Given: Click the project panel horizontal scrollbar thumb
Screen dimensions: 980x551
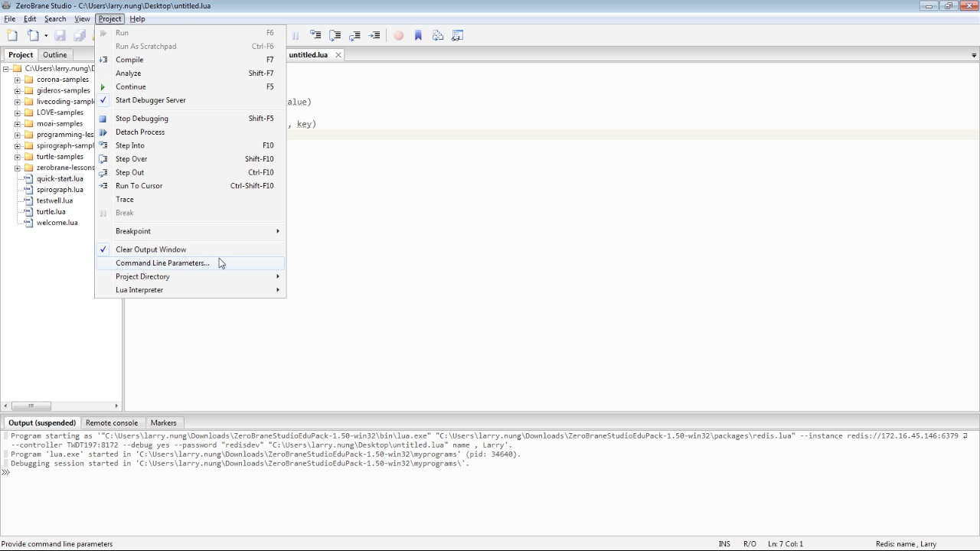Looking at the screenshot, I should point(31,406).
